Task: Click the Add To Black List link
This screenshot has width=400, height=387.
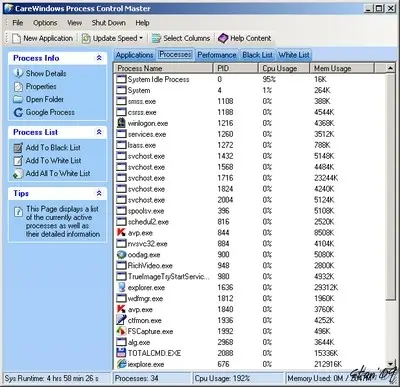Action: (53, 148)
